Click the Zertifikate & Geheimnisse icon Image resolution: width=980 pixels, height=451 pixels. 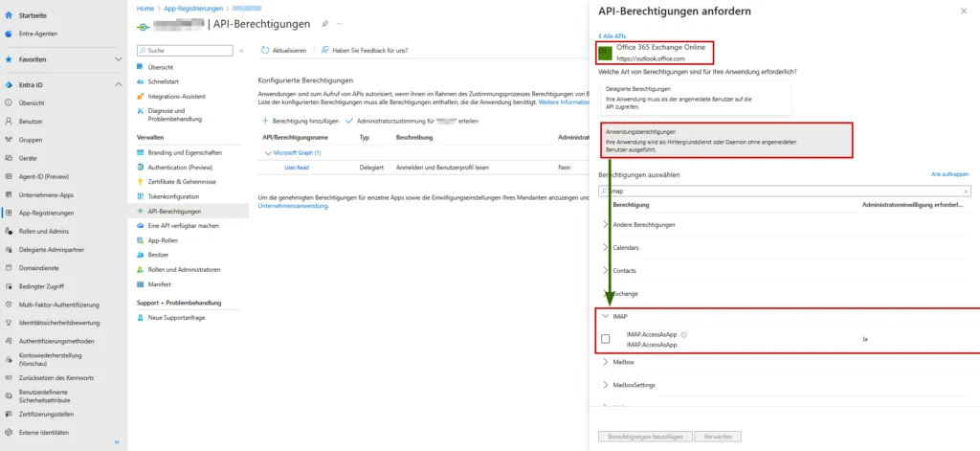[x=142, y=181]
